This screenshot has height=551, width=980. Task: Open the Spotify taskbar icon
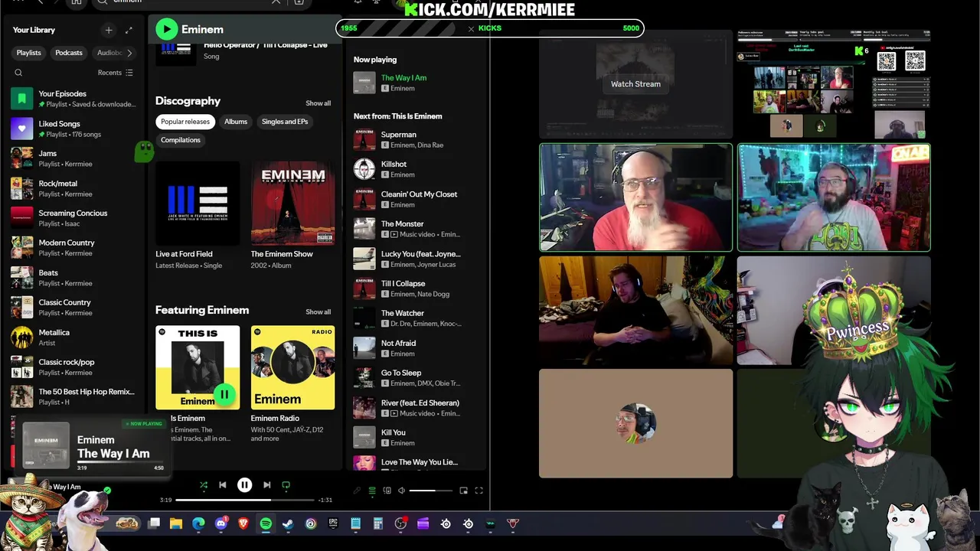pyautogui.click(x=266, y=523)
